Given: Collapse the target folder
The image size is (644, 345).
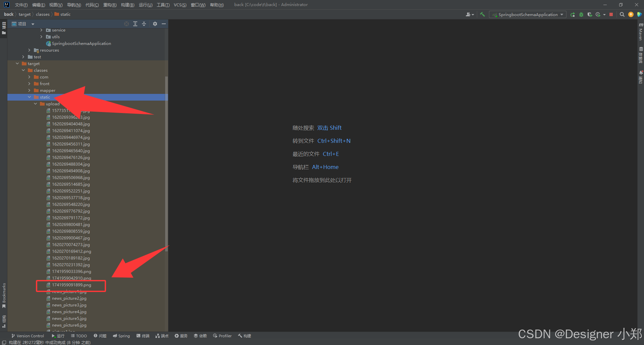Looking at the screenshot, I should click(17, 63).
